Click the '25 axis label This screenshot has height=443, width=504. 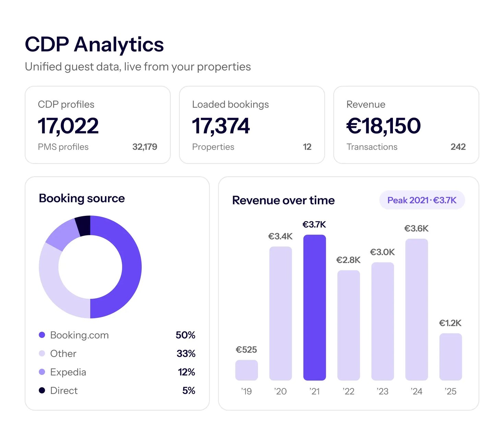point(451,391)
